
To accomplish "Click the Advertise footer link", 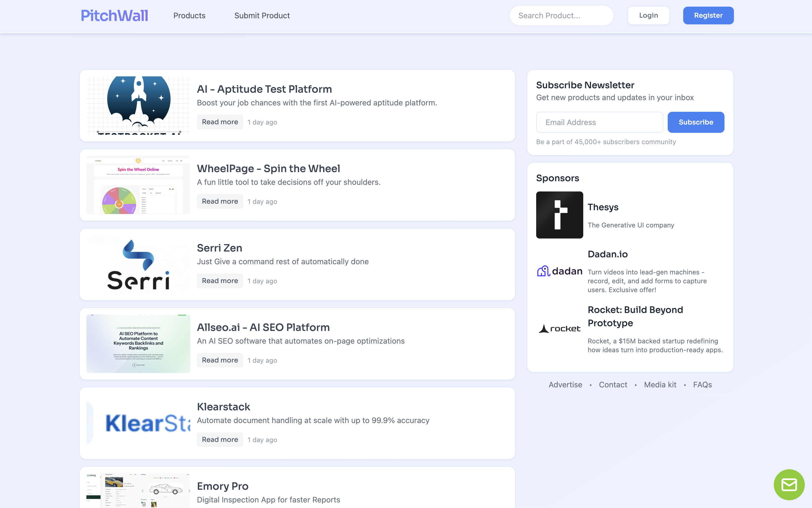I will tap(565, 385).
